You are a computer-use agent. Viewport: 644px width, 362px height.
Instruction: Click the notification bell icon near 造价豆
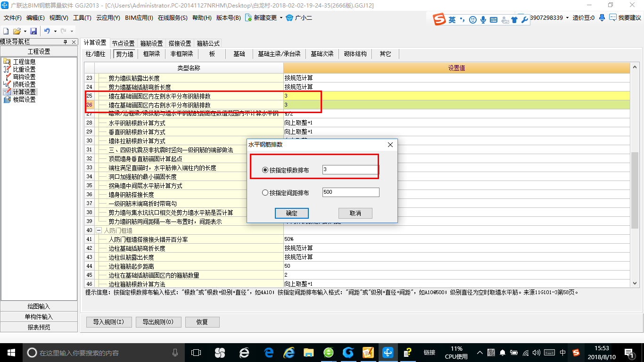point(602,17)
